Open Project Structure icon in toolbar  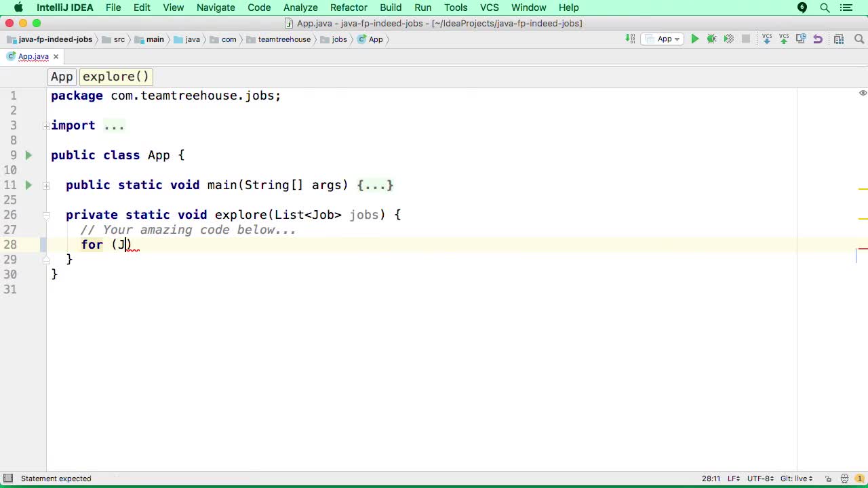click(x=839, y=39)
